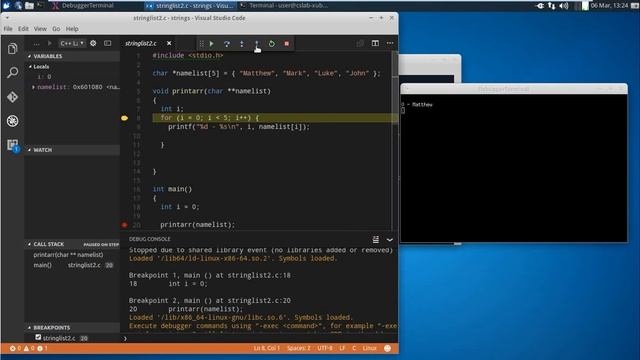Select the C++ launch configuration dropdown

pos(72,43)
